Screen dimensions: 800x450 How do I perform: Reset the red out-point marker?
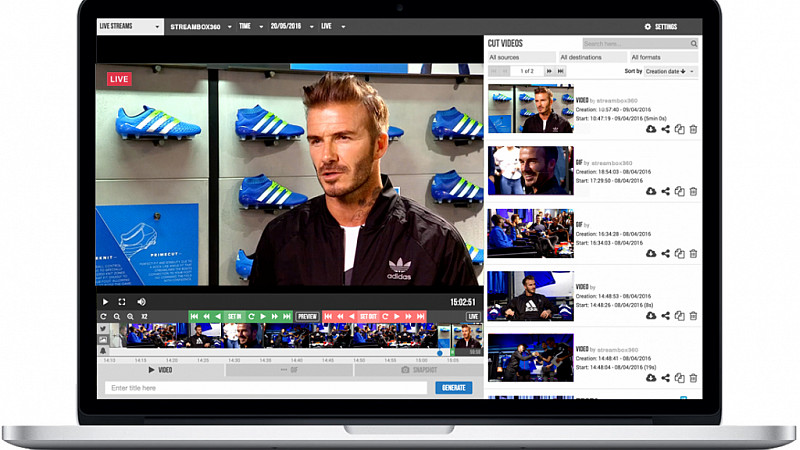(385, 317)
